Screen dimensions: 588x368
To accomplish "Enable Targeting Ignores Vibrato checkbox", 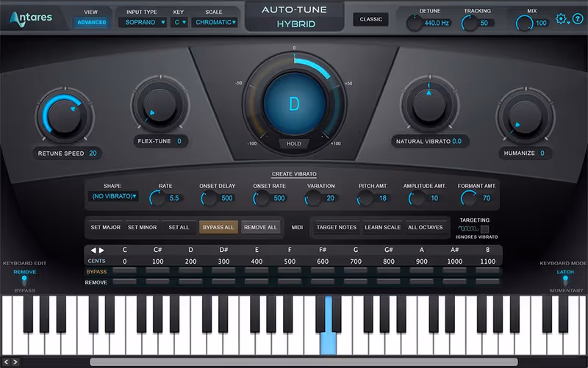I will [x=484, y=229].
